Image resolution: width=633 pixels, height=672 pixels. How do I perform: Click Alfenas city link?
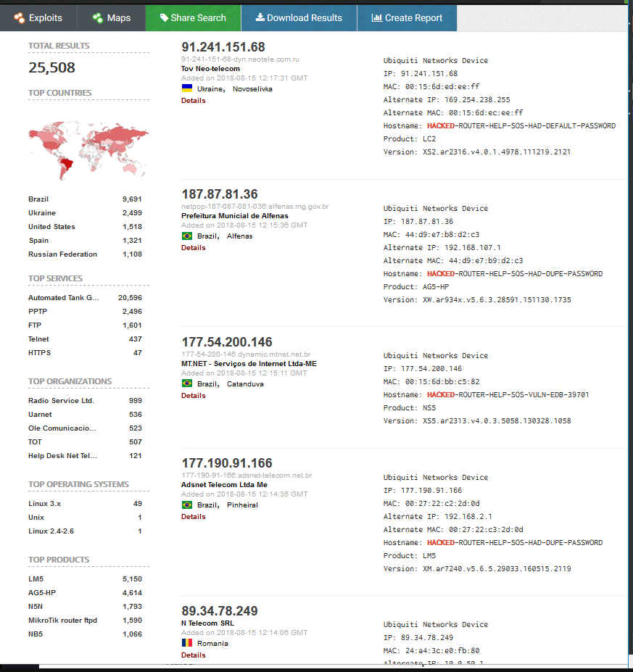239,236
